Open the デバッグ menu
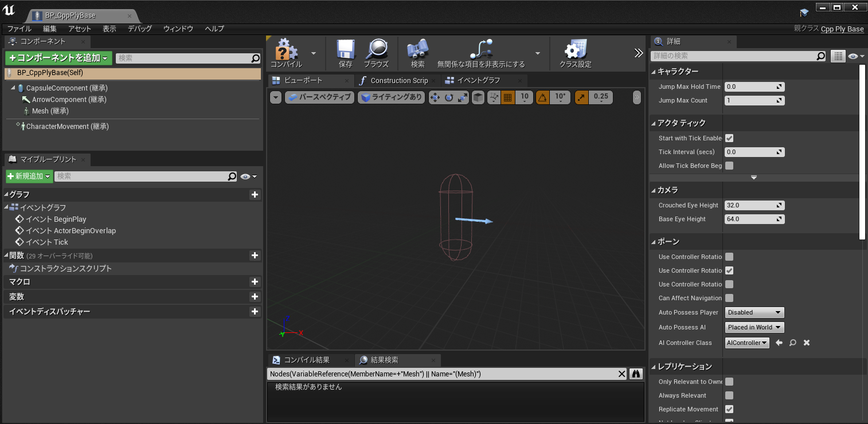Image resolution: width=868 pixels, height=424 pixels. click(140, 29)
